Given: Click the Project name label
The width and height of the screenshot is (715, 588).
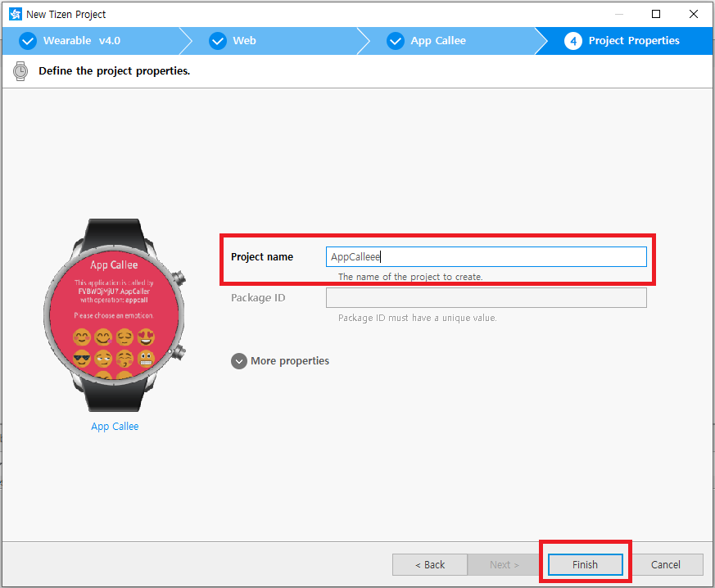Looking at the screenshot, I should point(262,256).
